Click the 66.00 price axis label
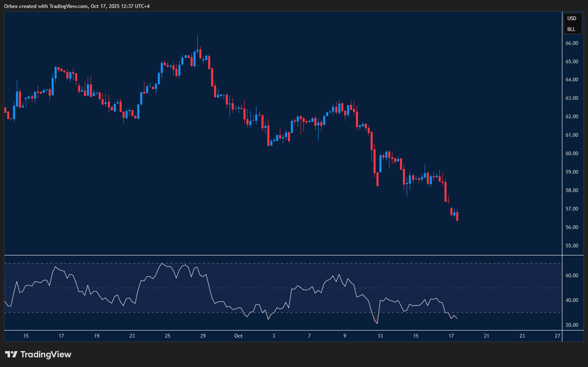Image resolution: width=588 pixels, height=367 pixels. 572,43
